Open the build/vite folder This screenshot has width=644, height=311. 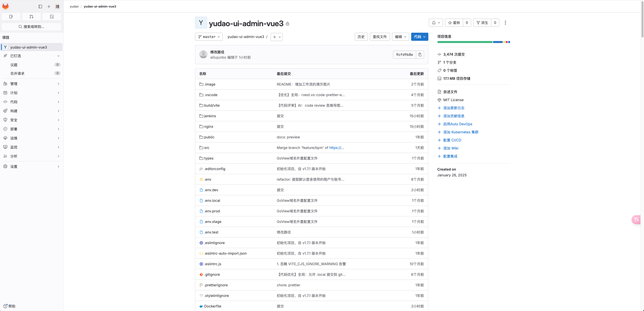point(212,105)
